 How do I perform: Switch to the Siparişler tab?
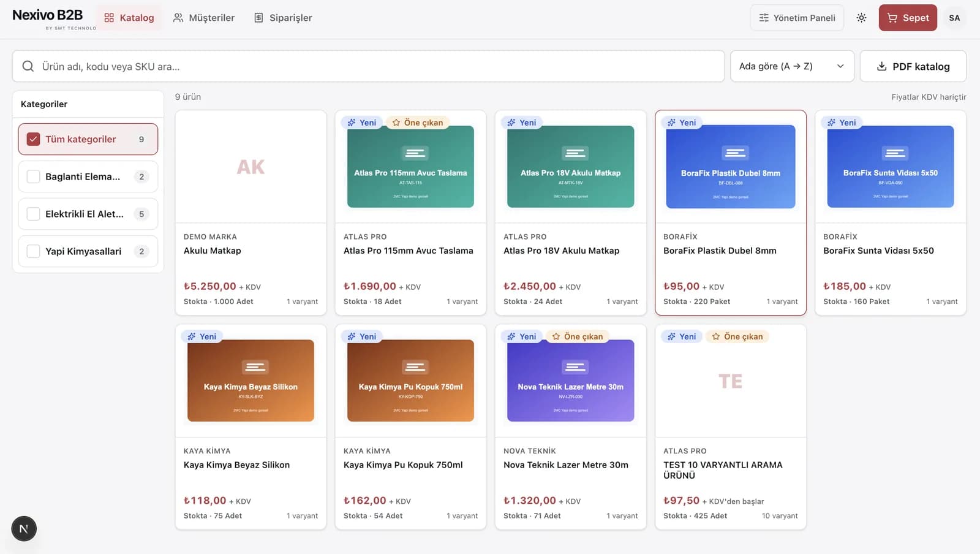tap(283, 18)
